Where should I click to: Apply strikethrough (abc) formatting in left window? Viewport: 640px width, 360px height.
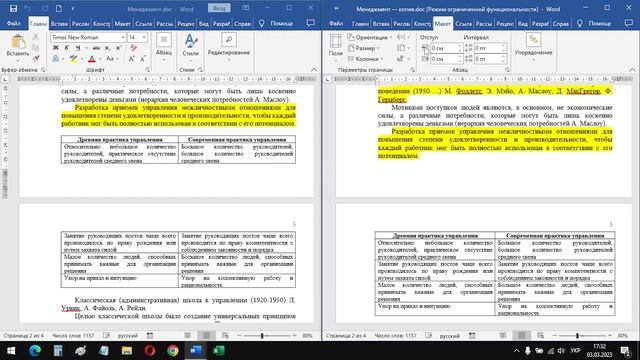[97, 48]
